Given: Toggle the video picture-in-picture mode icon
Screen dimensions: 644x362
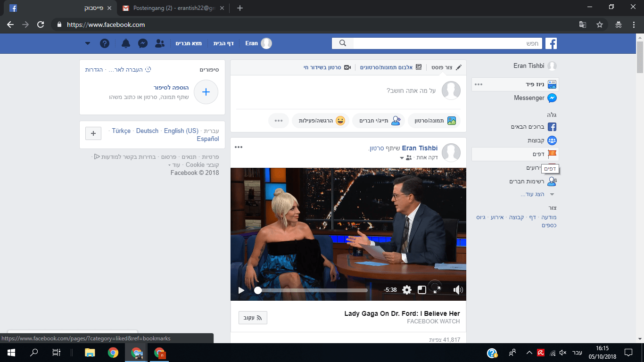Looking at the screenshot, I should (x=422, y=290).
